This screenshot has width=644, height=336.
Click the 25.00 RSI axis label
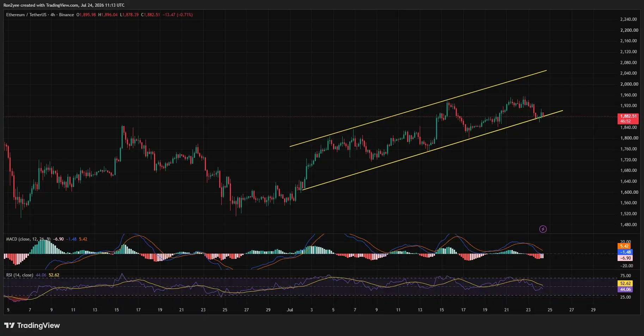626,297
